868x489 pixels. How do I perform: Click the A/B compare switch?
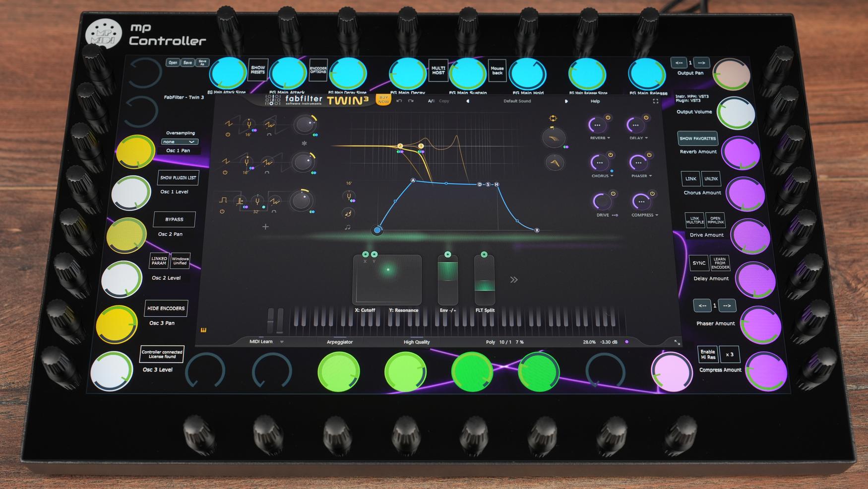tap(431, 101)
